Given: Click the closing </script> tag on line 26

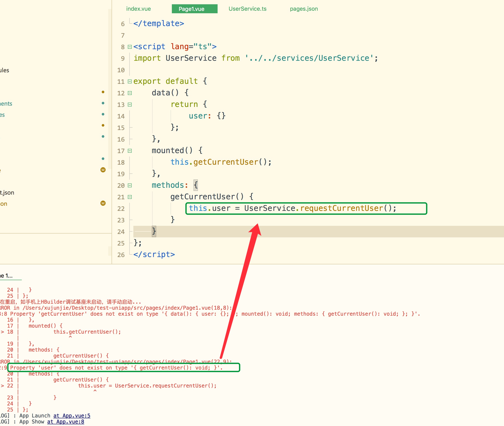Looking at the screenshot, I should [154, 254].
